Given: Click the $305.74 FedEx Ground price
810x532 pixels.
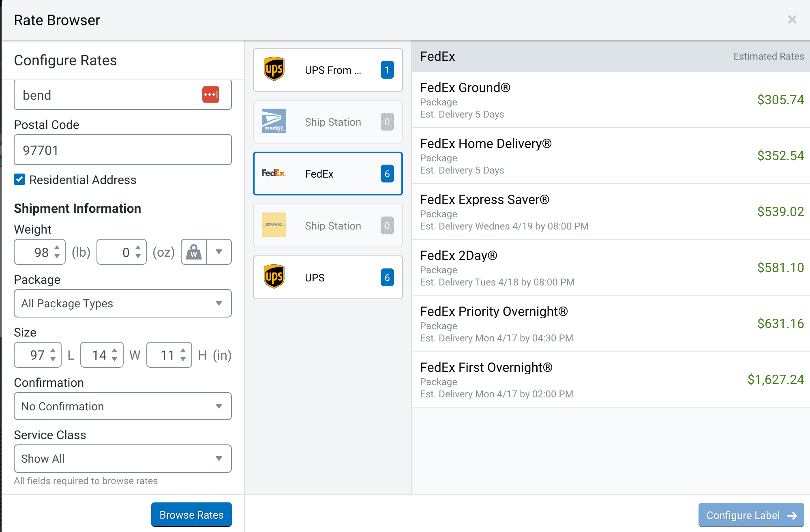Looking at the screenshot, I should (780, 100).
